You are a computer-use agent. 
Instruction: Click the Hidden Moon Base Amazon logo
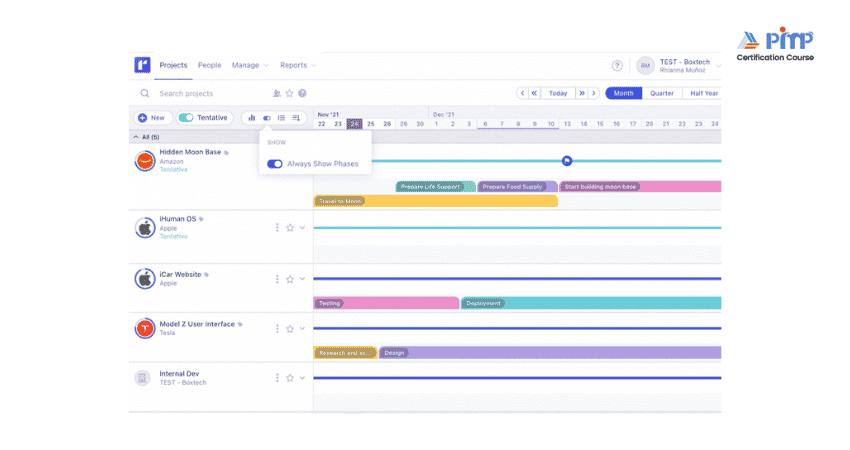pyautogui.click(x=145, y=161)
